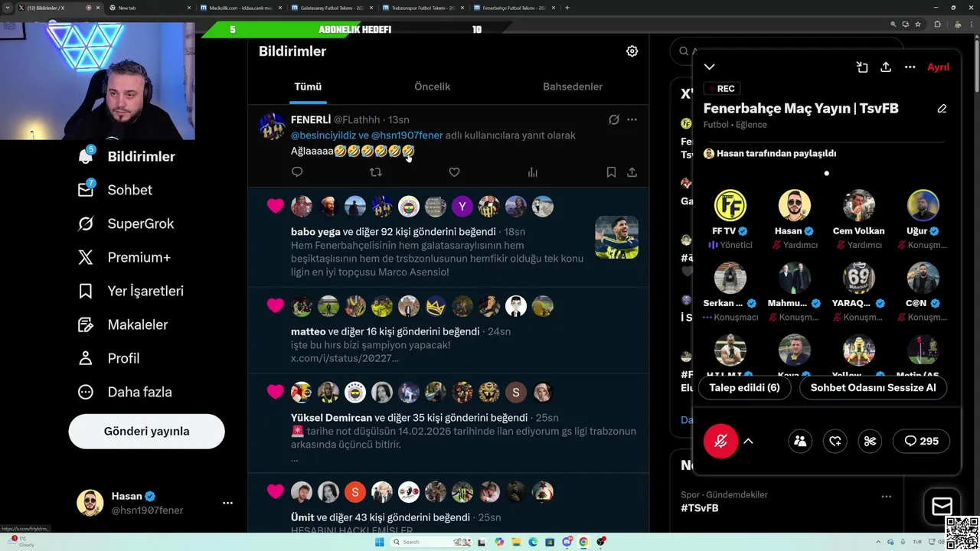Click Sohbet Odasını Sessize Al
Viewport: 980px width, 551px height.
pos(873,387)
